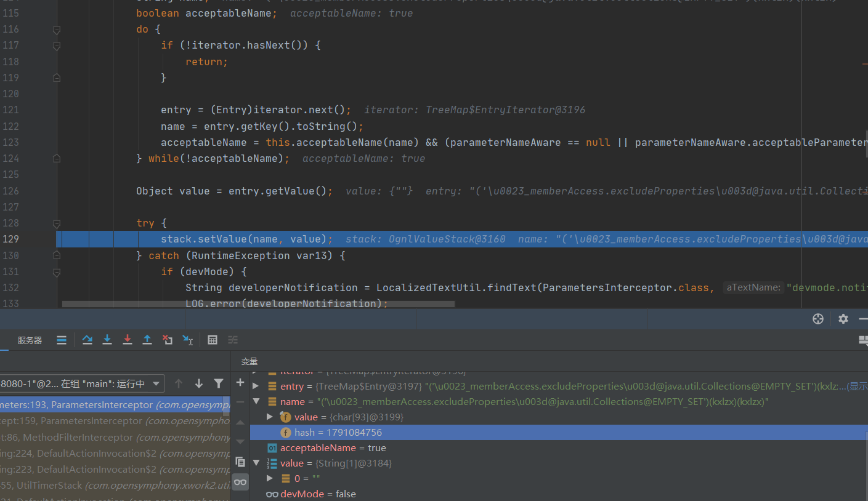This screenshot has width=868, height=501.
Task: Select the UtilTimerStack frame row
Action: [x=115, y=485]
